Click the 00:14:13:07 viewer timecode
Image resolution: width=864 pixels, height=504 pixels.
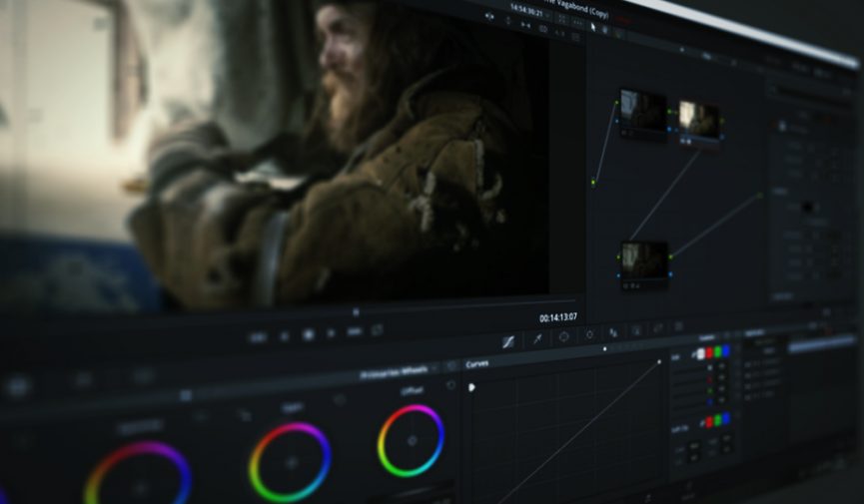point(558,317)
